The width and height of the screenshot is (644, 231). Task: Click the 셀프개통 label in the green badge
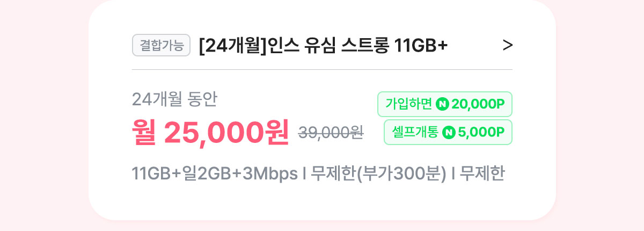[415, 132]
